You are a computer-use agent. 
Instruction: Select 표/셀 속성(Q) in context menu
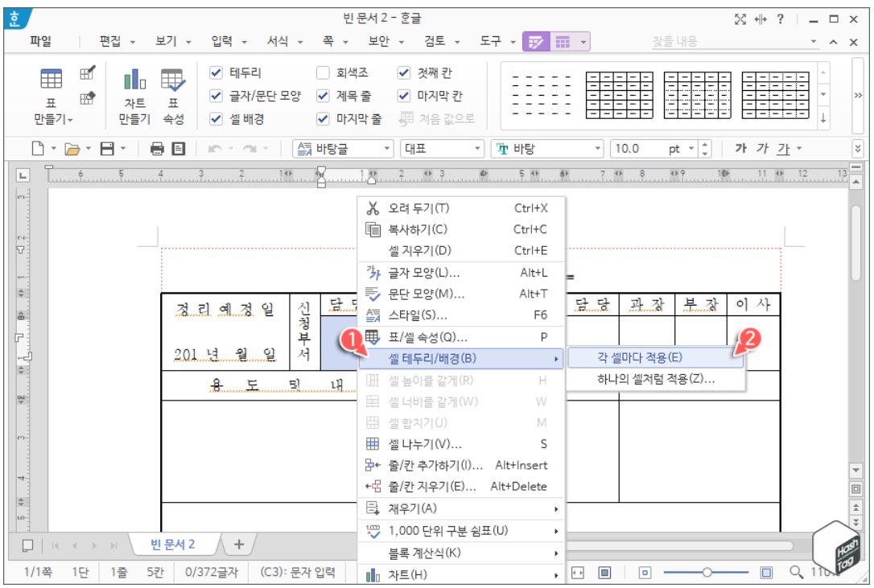click(x=460, y=337)
